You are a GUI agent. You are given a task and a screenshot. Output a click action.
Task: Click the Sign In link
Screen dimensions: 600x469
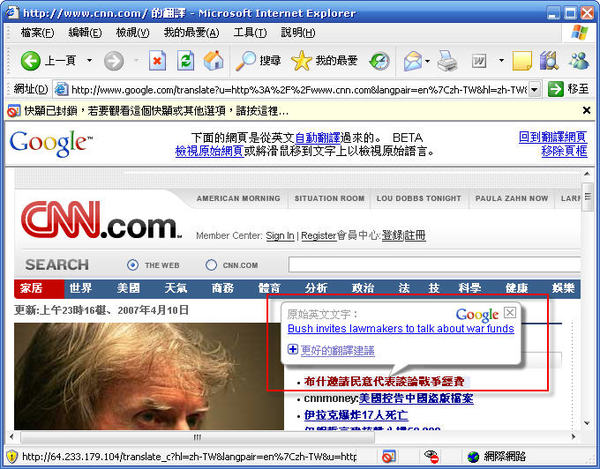[280, 236]
